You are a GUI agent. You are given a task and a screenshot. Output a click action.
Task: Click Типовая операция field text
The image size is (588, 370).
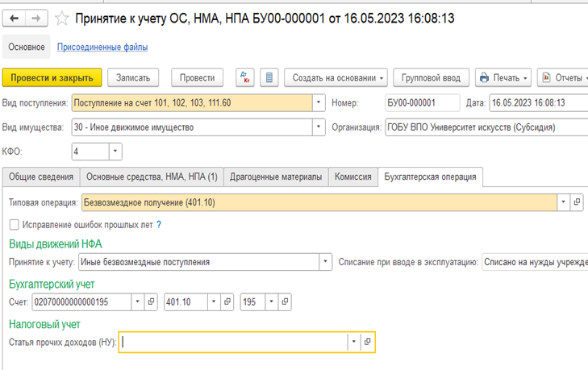click(319, 202)
